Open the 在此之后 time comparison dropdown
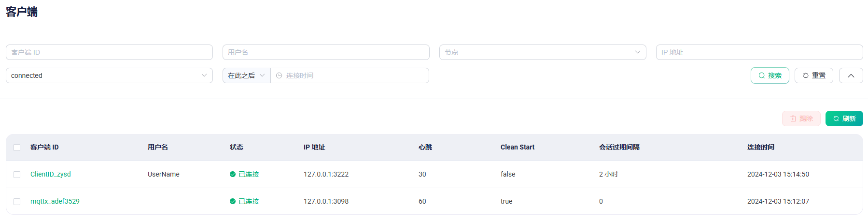Screen dimensions: 868x223 [247, 75]
